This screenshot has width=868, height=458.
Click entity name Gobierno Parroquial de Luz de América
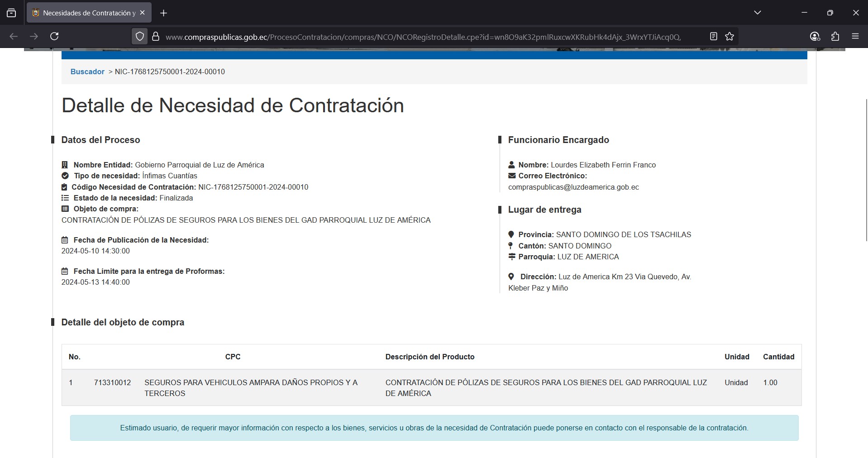200,165
